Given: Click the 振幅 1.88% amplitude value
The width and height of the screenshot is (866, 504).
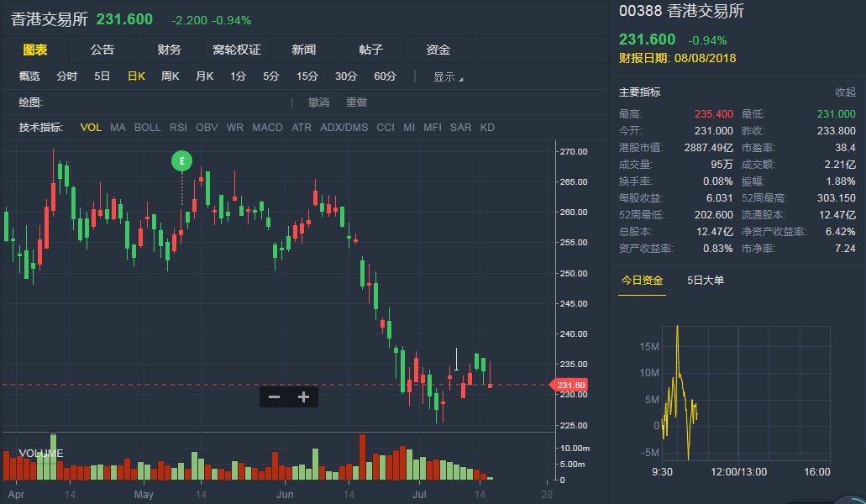Looking at the screenshot, I should (841, 181).
